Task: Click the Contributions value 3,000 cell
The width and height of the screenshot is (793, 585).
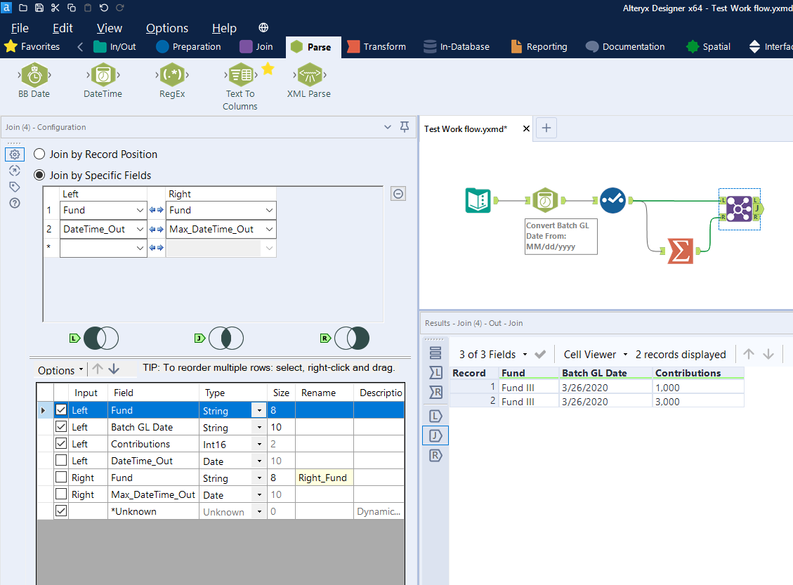Action: point(697,401)
